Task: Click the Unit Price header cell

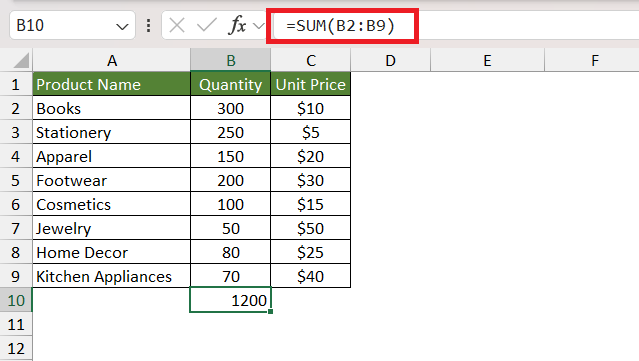Action: pos(311,84)
